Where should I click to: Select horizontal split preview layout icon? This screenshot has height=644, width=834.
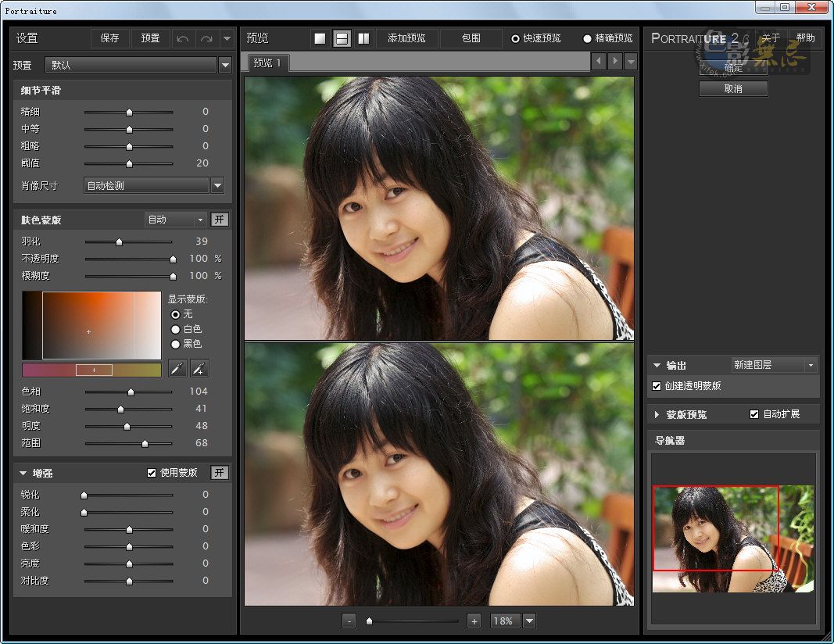tap(342, 38)
